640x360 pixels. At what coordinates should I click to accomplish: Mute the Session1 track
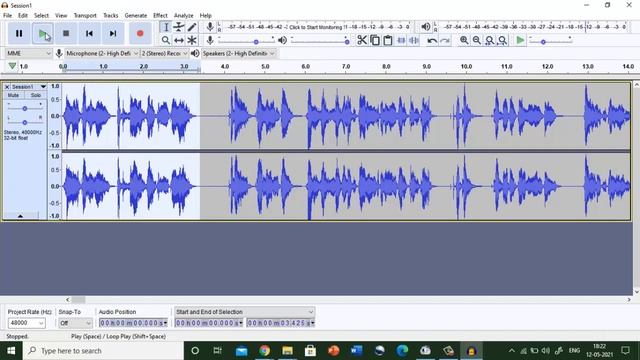pos(13,95)
